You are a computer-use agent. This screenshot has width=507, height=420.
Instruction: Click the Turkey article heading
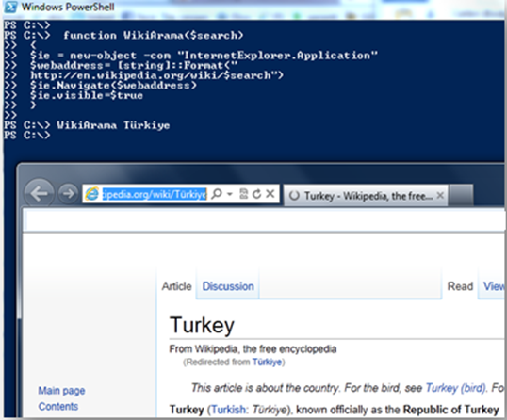point(202,325)
